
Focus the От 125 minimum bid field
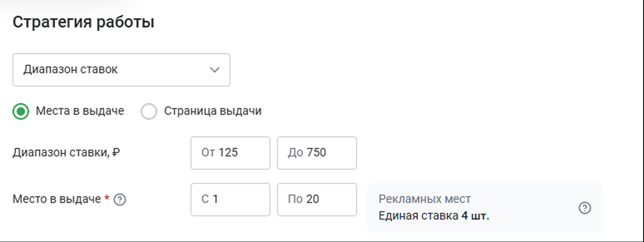[230, 153]
